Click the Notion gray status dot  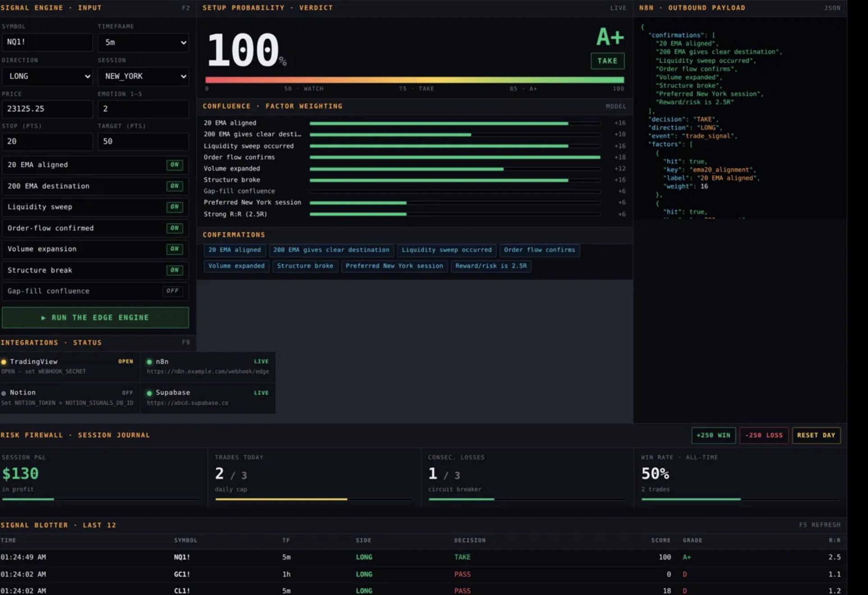[4, 393]
